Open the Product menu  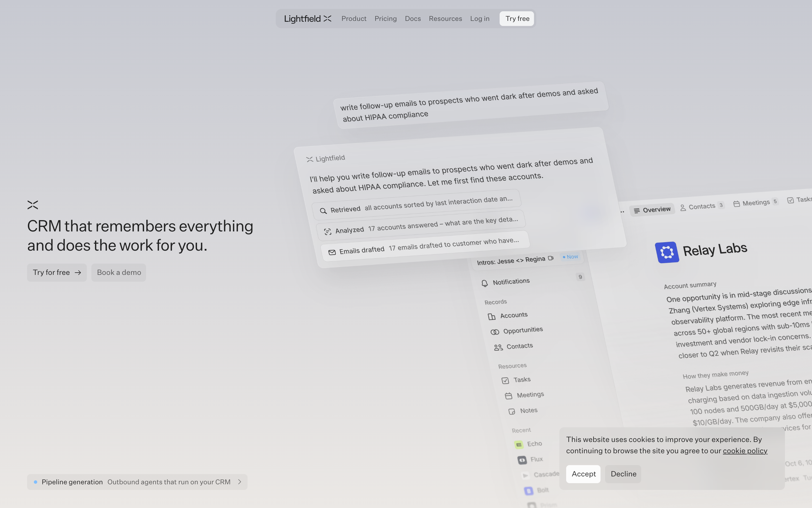pos(354,18)
